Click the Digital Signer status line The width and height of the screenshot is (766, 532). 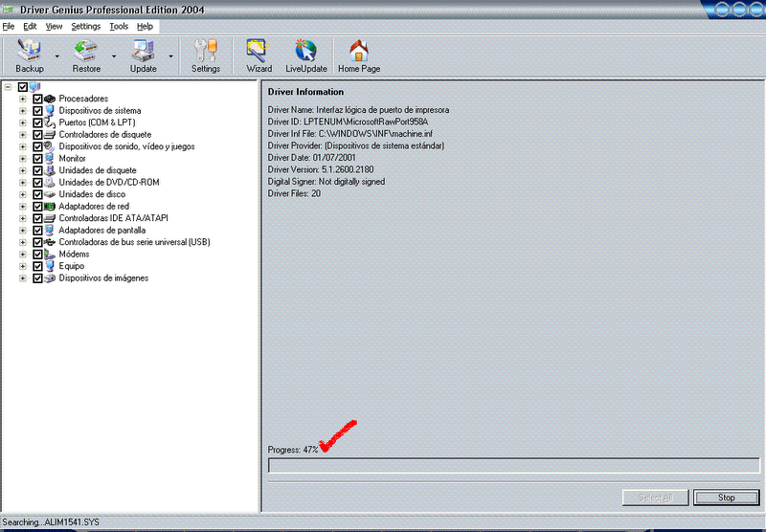pyautogui.click(x=327, y=182)
